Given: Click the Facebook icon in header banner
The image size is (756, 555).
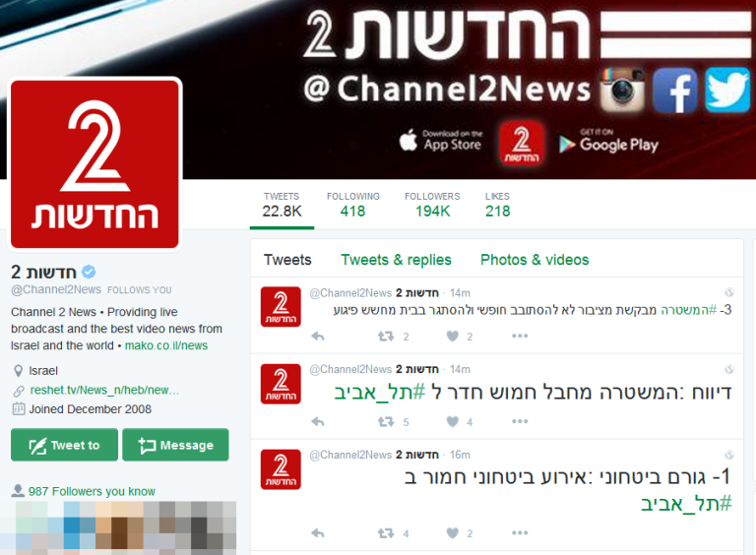Looking at the screenshot, I should (675, 91).
